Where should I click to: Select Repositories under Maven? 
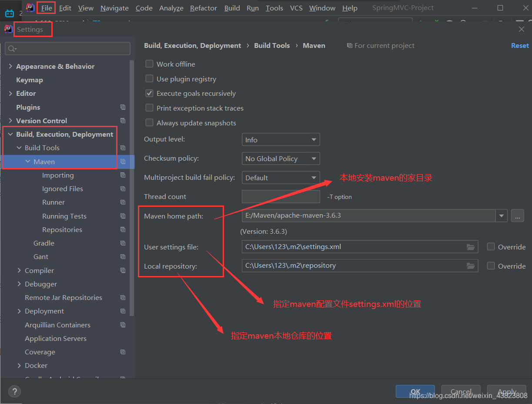(62, 229)
